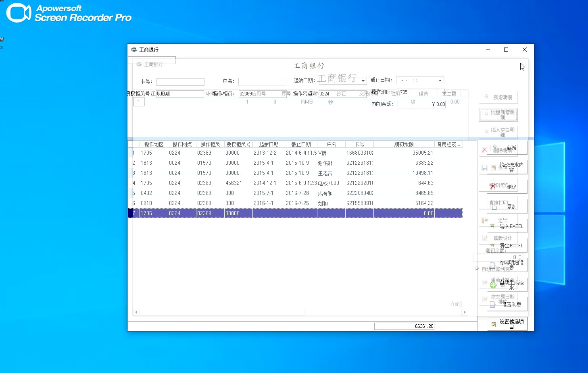Click the 期初余额 amount field
Screen dimensions: 588x373
pos(421,104)
